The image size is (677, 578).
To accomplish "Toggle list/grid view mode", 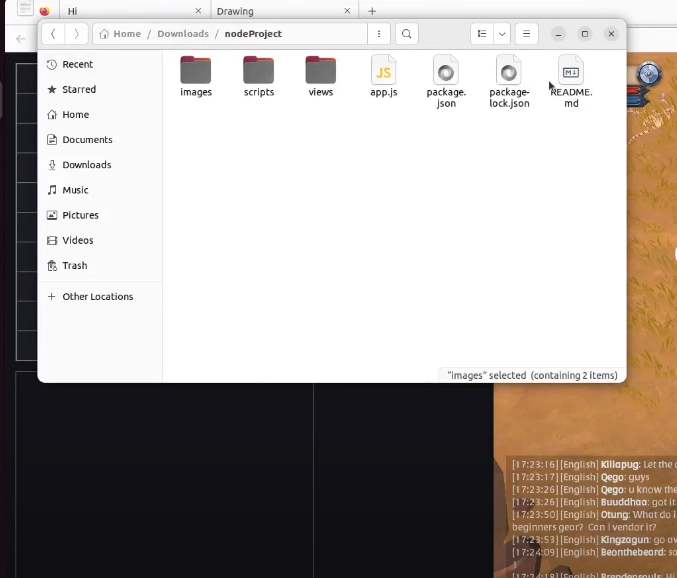I will tap(482, 34).
